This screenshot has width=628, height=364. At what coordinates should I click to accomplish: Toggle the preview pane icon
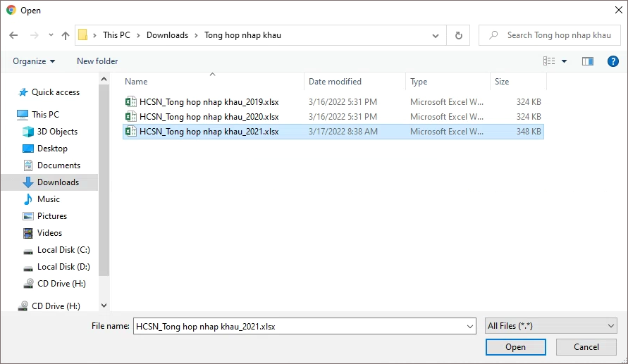pos(587,61)
